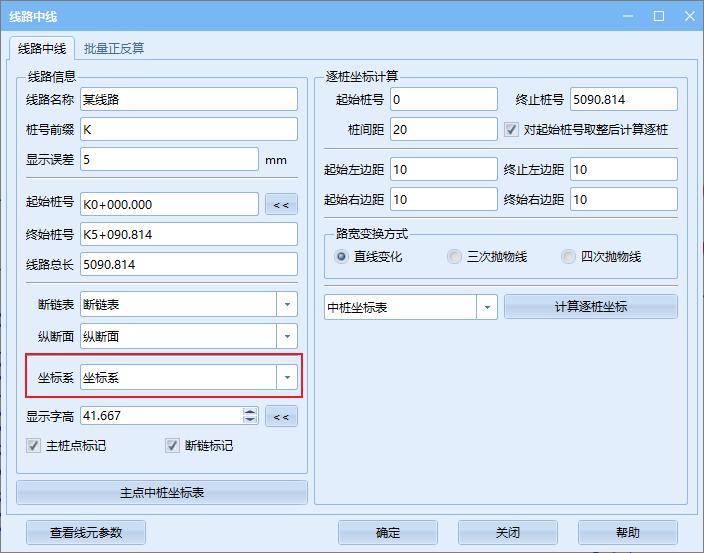Uncheck 对起始桩号取整后计算逐桩

[511, 130]
